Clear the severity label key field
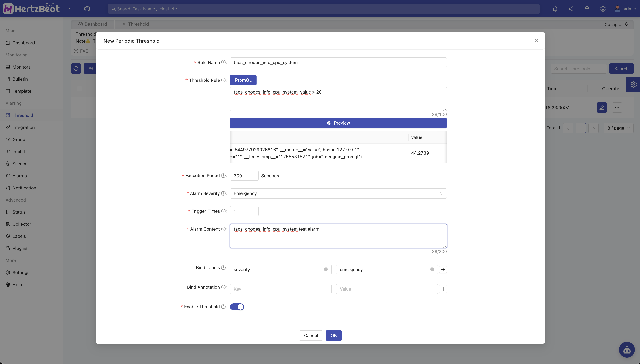The height and width of the screenshot is (364, 640). click(326, 269)
